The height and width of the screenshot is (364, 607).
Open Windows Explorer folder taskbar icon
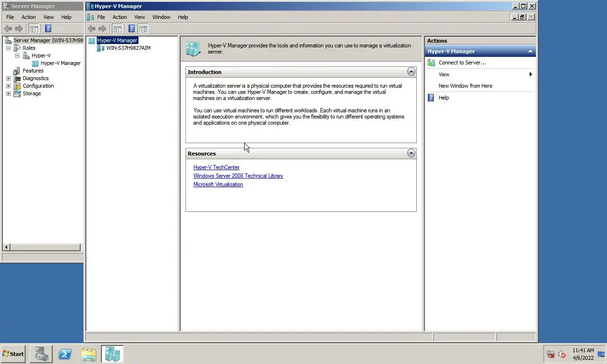coord(89,354)
